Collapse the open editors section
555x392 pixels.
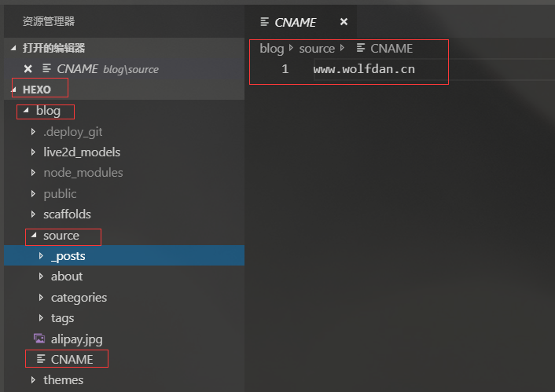pos(13,48)
